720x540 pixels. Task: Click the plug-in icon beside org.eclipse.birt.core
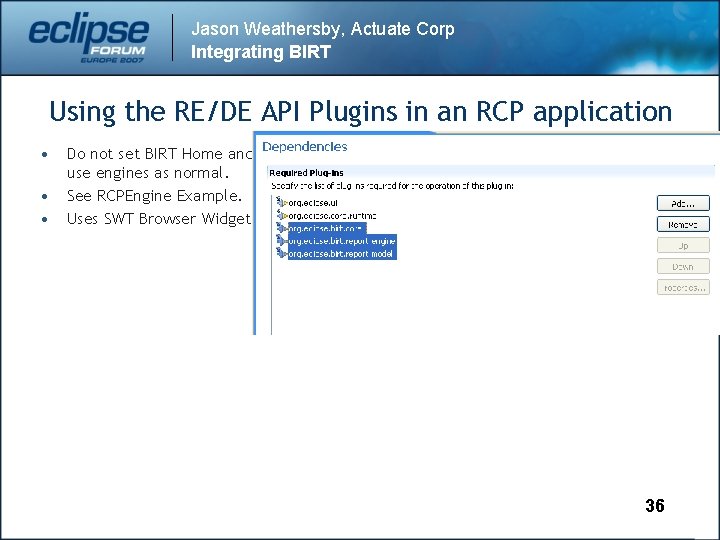pyautogui.click(x=281, y=228)
